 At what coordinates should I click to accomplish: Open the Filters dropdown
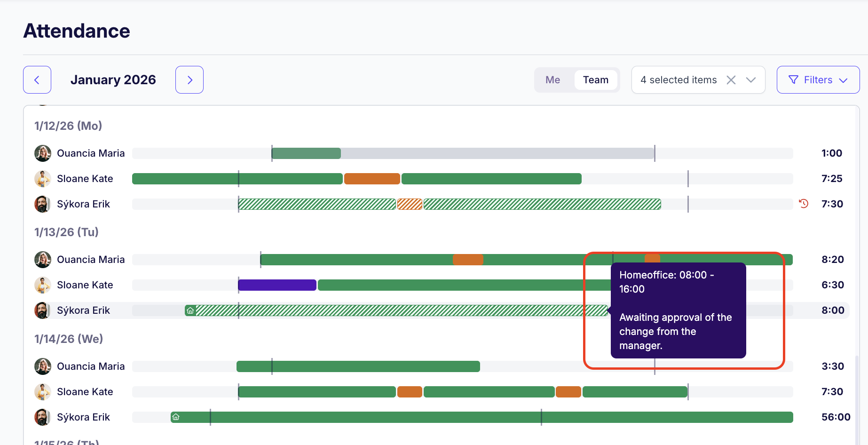click(x=818, y=80)
